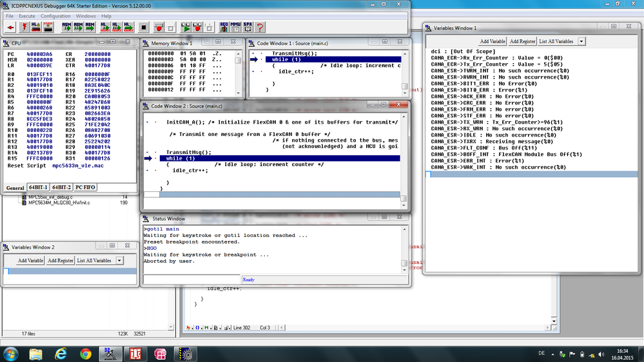Click the black square stop icon

click(143, 28)
